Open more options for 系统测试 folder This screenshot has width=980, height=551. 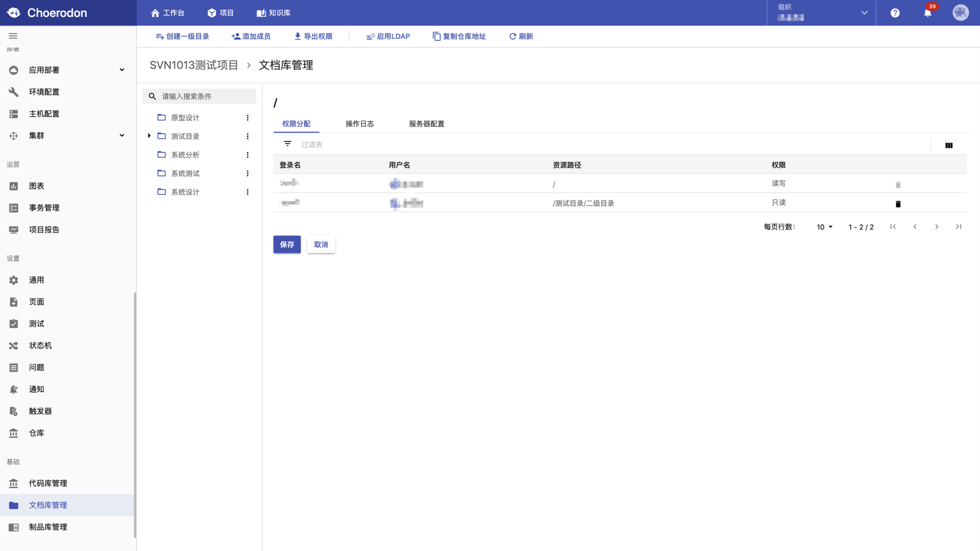[248, 173]
